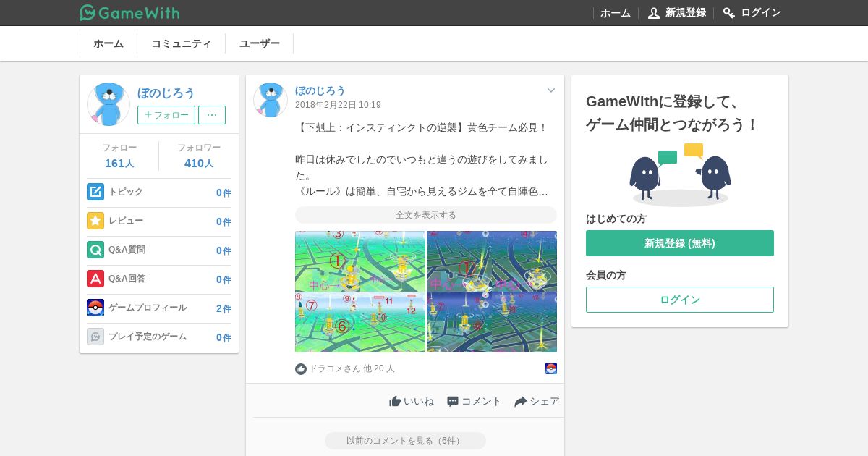Screen dimensions: 868x456
Task: Open トピック row label
Action: pos(126,192)
